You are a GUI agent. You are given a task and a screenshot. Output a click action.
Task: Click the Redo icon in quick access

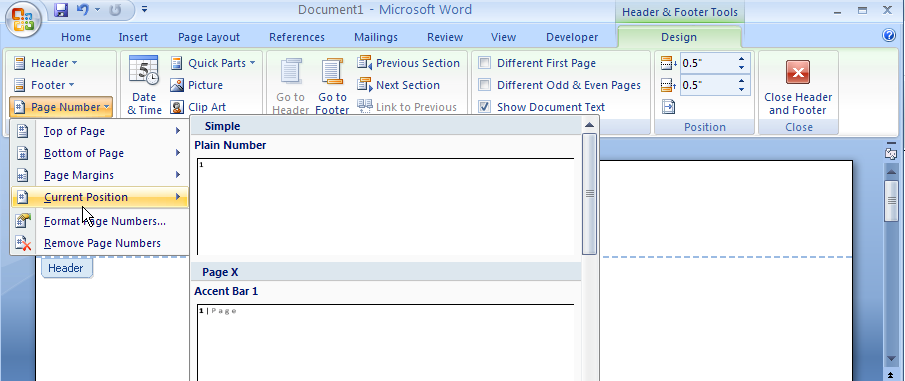[115, 10]
